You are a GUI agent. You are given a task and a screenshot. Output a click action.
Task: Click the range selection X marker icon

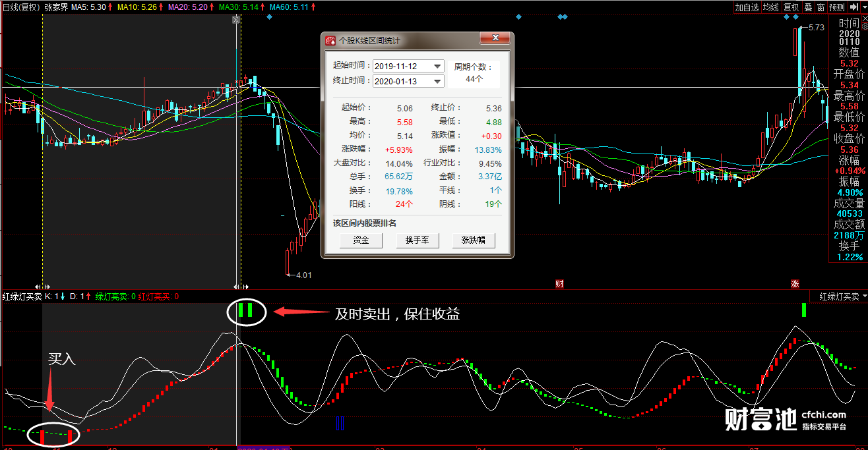[236, 20]
